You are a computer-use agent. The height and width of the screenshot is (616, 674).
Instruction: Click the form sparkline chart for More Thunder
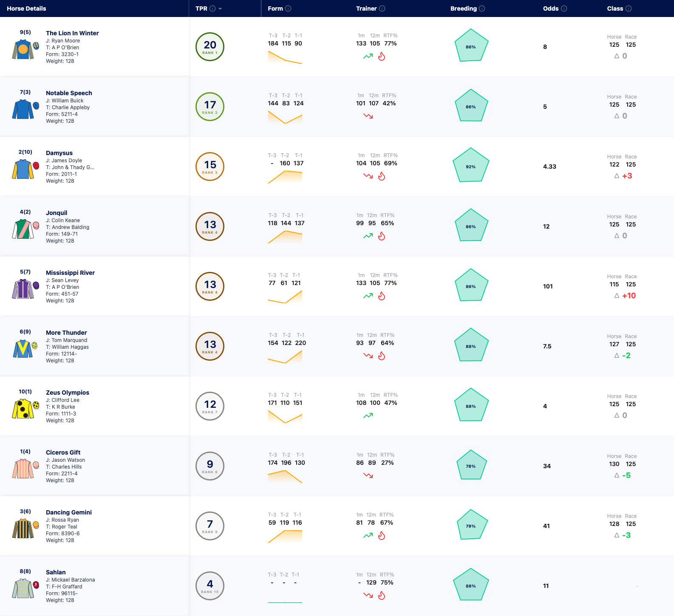pos(285,357)
